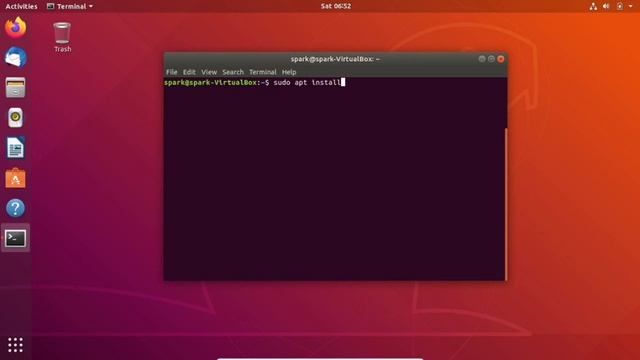This screenshot has height=360, width=640.
Task: Launch LibreOffice Writer from the dock
Action: [16, 148]
